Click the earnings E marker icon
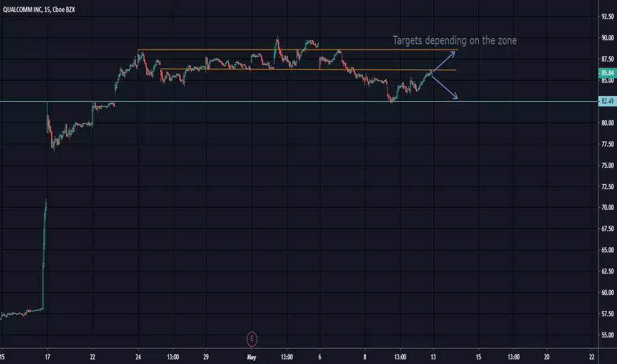The image size is (617, 364). [252, 339]
